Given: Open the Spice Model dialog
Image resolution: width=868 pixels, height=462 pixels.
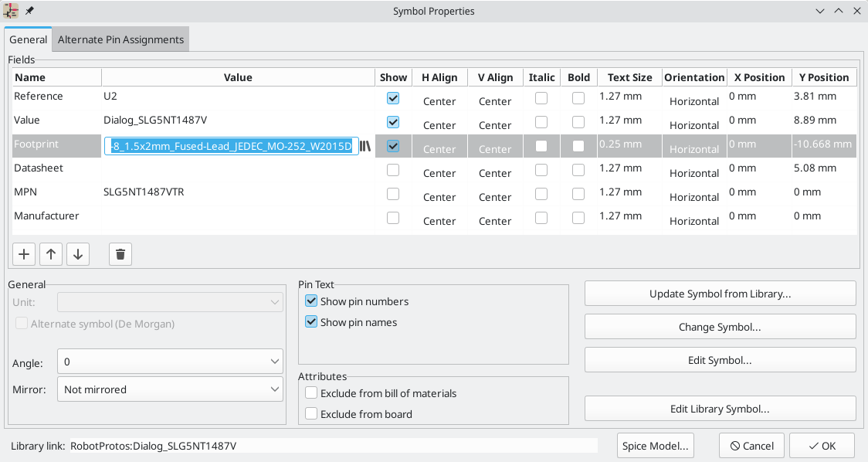Looking at the screenshot, I should (x=655, y=445).
